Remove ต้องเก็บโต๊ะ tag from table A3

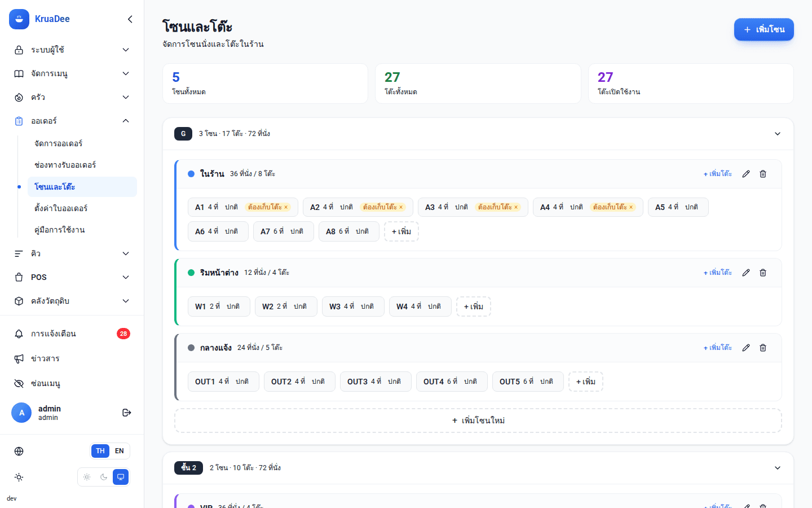click(516, 207)
